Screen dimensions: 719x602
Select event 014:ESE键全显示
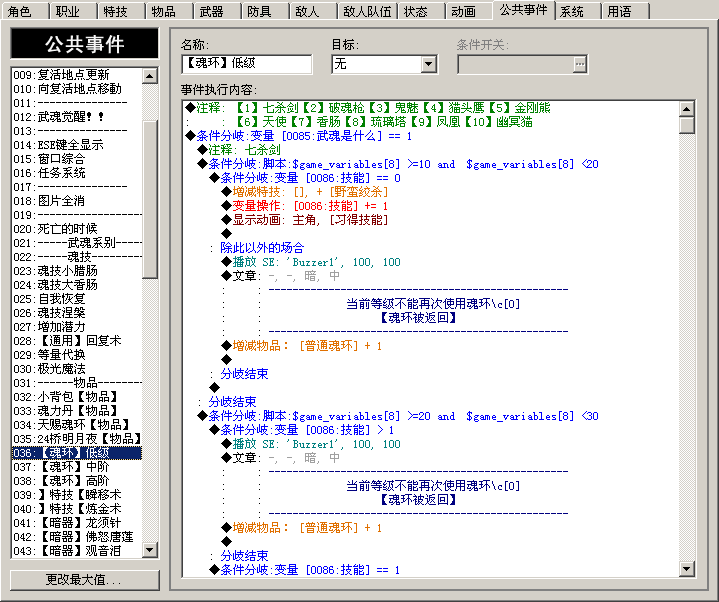coord(77,145)
